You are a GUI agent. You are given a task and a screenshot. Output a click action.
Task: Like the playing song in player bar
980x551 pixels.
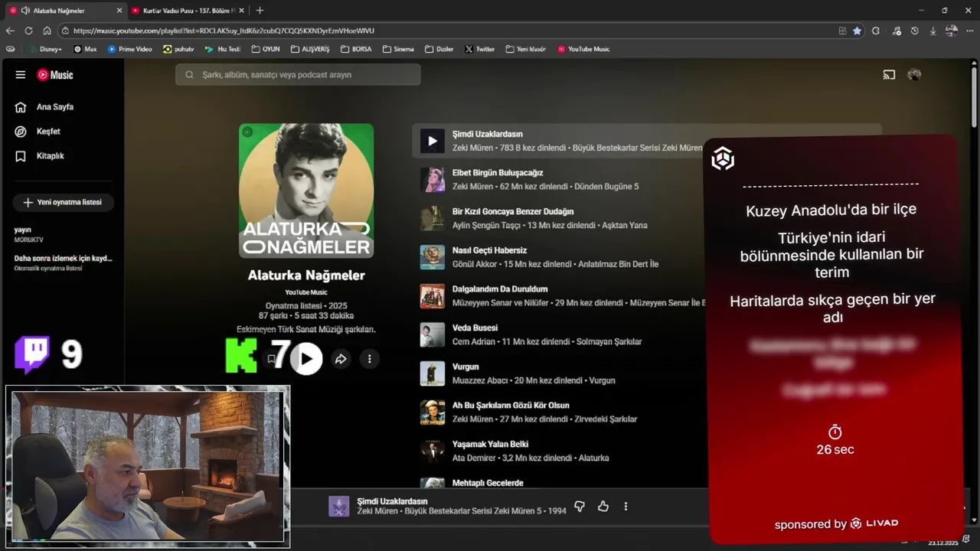[x=603, y=506]
